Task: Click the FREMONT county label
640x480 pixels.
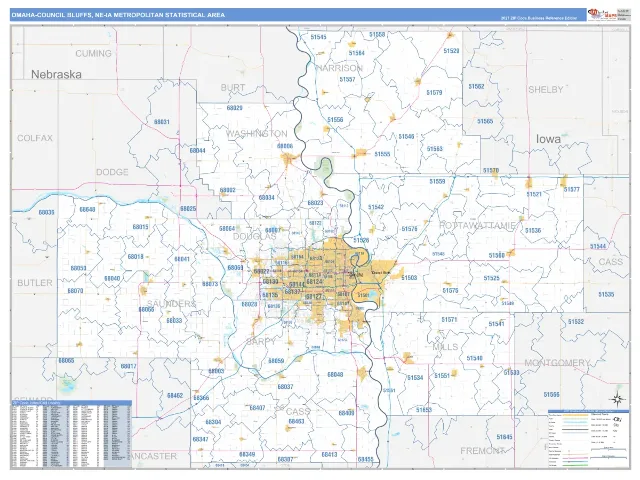Action: (x=482, y=451)
